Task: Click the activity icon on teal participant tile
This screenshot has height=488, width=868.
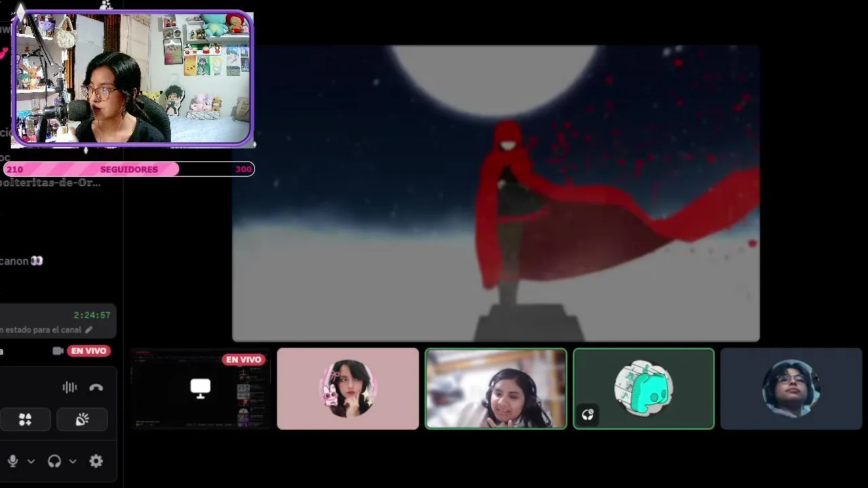Action: 588,415
